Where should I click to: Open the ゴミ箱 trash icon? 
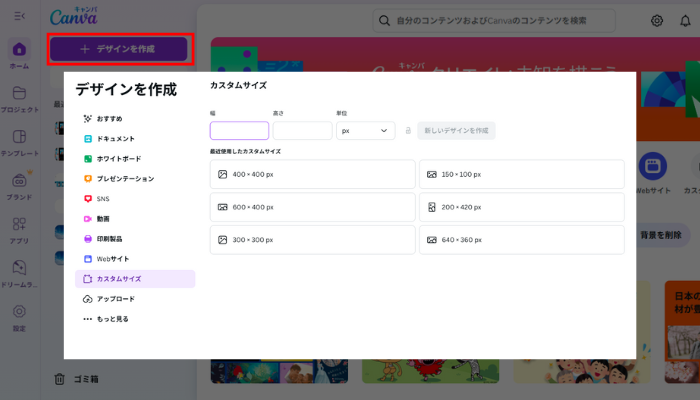[x=59, y=379]
